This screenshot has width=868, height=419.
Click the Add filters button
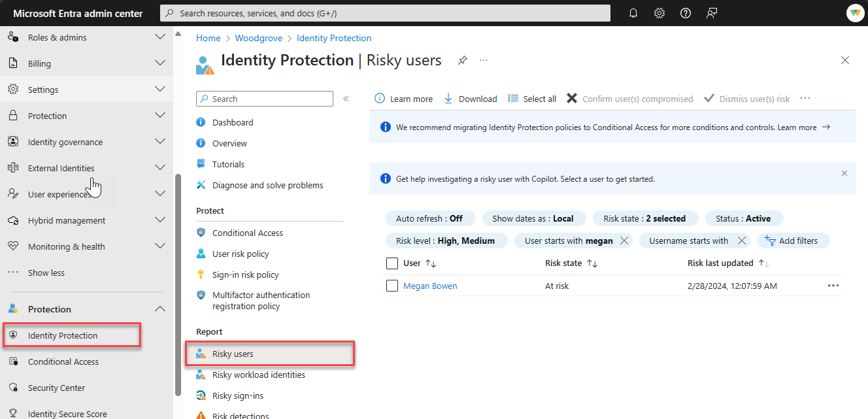[x=793, y=241]
